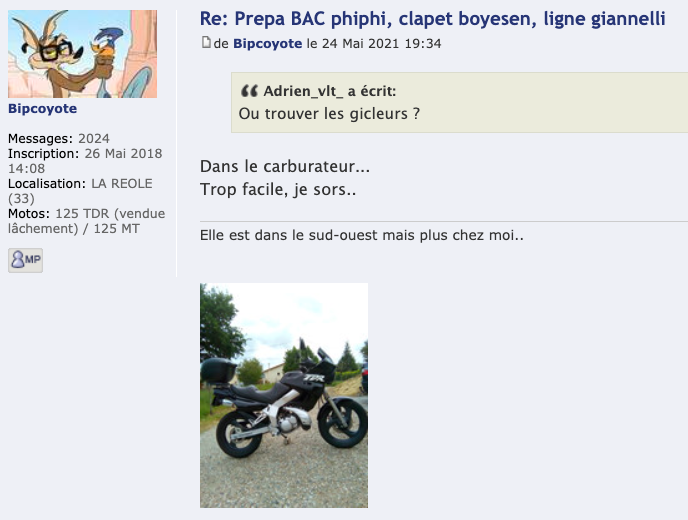Image resolution: width=688 pixels, height=520 pixels.
Task: Click the line Trop facile, je sors
Action: [278, 190]
